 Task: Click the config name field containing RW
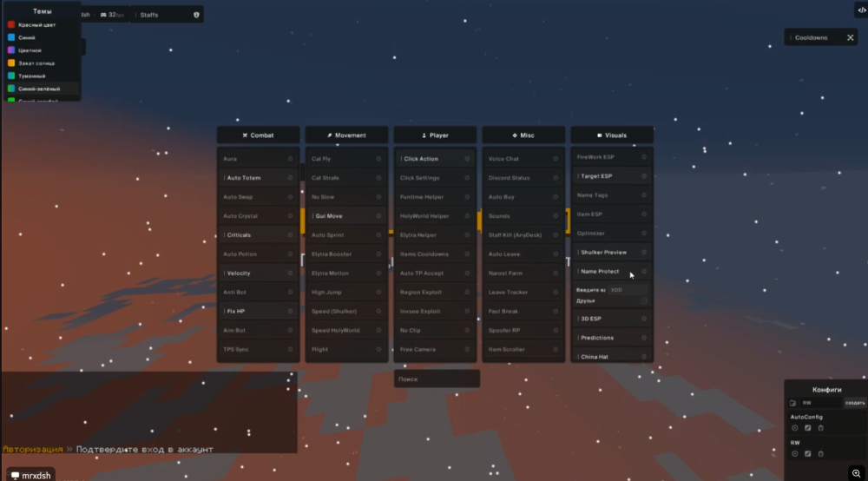tap(820, 403)
